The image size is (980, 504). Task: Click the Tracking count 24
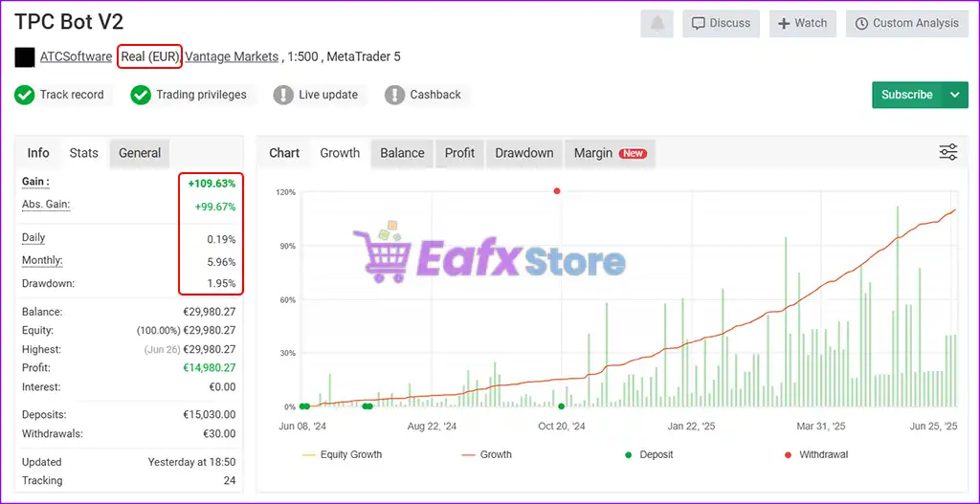230,481
